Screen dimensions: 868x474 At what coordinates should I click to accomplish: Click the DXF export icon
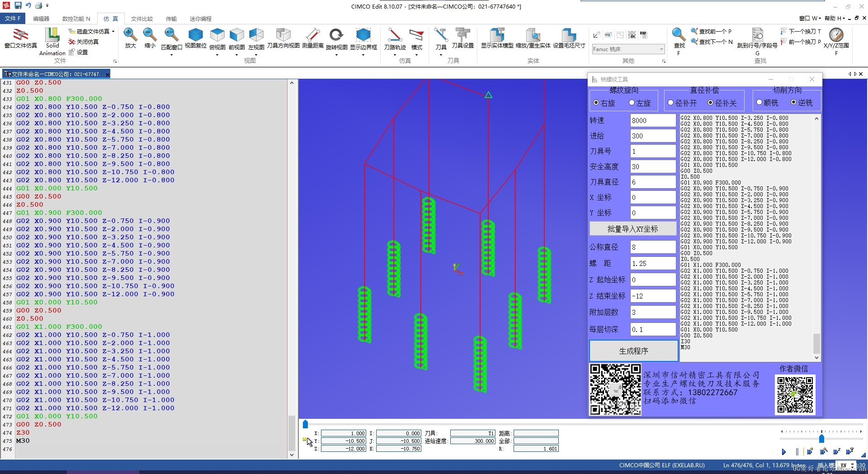click(643, 34)
